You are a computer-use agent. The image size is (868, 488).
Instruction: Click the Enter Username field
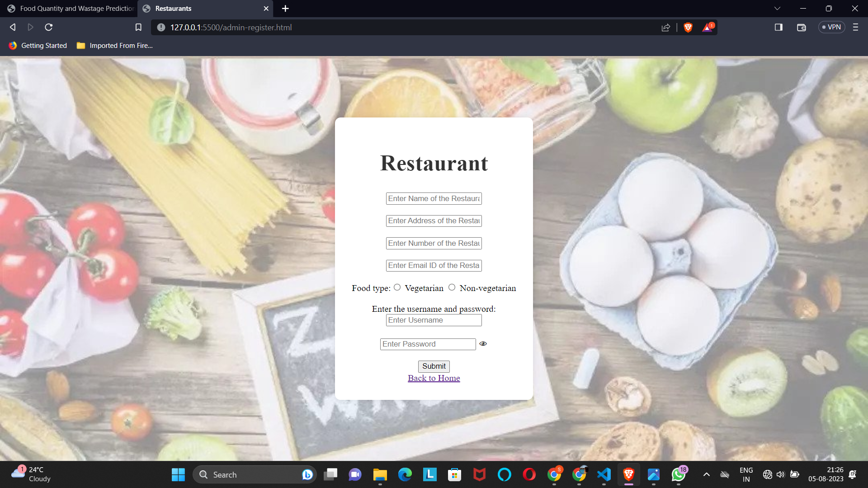(434, 320)
